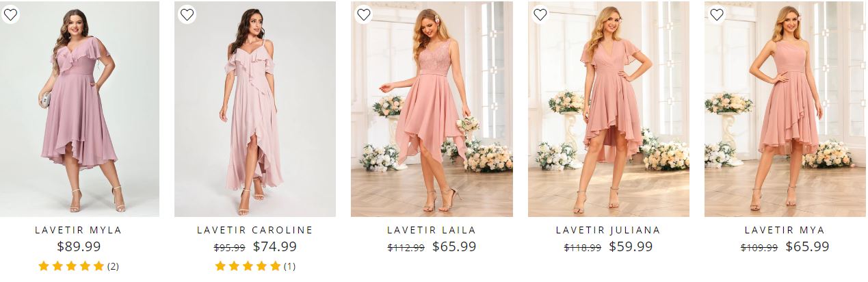Click heart icon on Lavetir Laila dress
The height and width of the screenshot is (282, 868).
[x=364, y=14]
